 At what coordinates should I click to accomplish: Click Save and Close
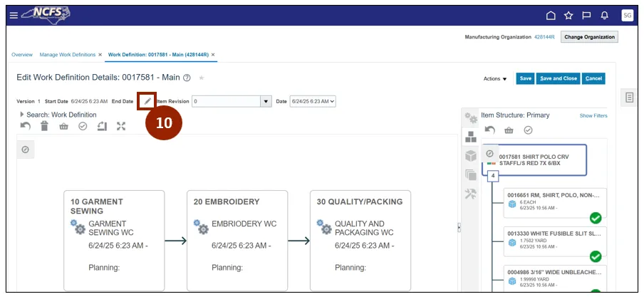click(559, 78)
